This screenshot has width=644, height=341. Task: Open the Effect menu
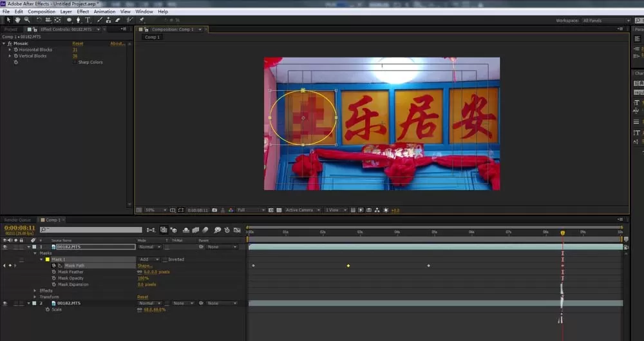[x=82, y=12]
